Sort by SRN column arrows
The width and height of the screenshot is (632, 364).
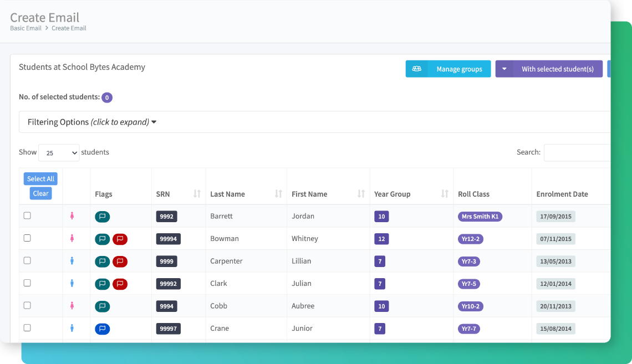[197, 194]
